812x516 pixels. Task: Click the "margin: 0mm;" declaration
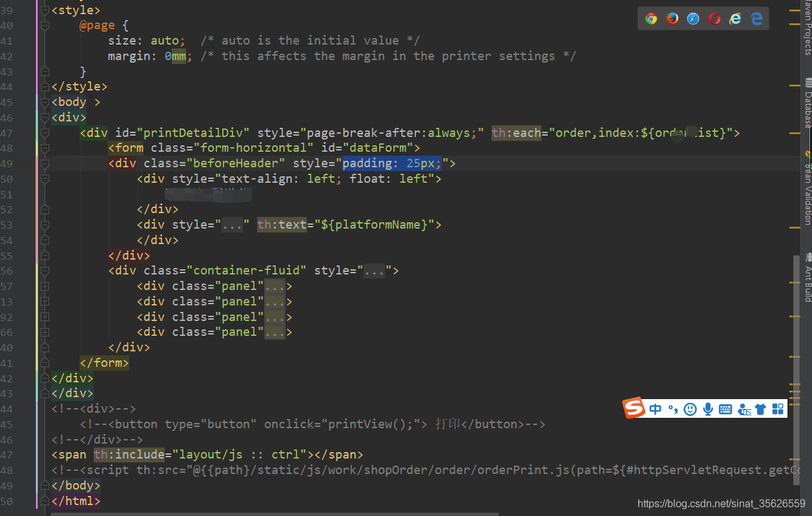[151, 56]
